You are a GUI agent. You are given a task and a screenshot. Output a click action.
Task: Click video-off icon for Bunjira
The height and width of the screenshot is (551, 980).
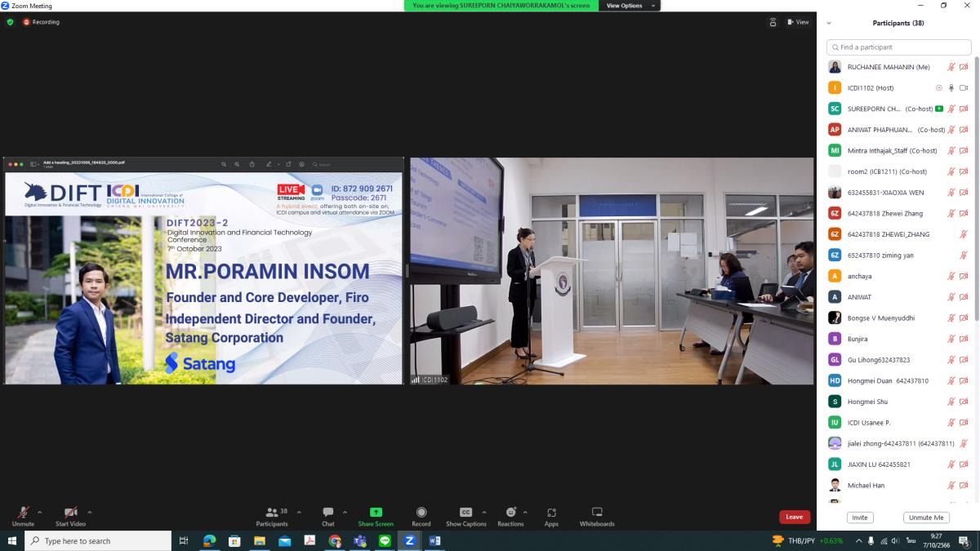(x=964, y=339)
